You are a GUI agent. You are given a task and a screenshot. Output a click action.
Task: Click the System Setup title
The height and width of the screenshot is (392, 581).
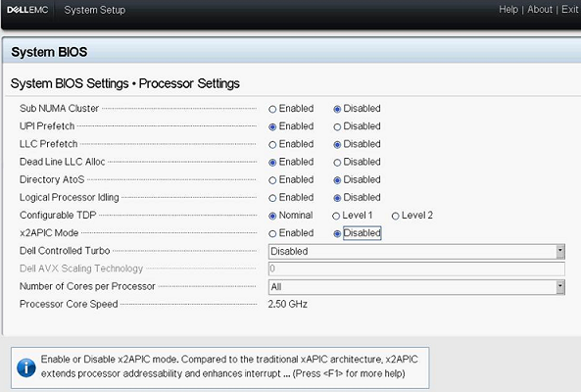tap(95, 10)
